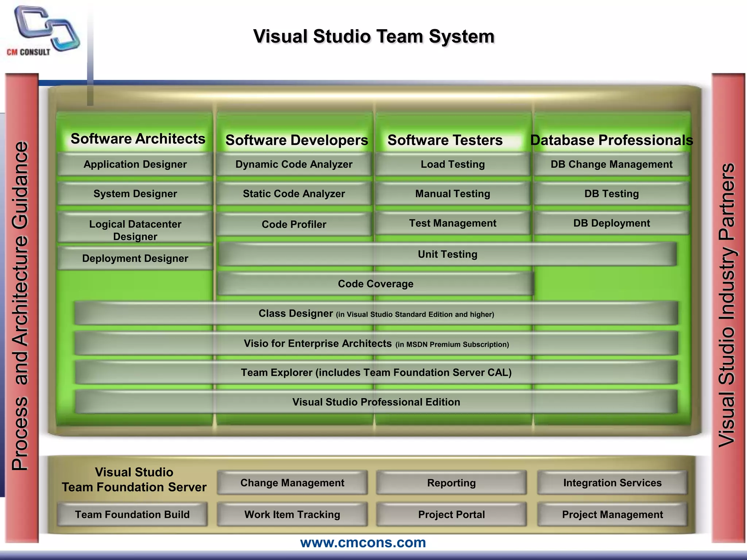Click the Team Foundation Build box
Screen dimensions: 747x560
pyautogui.click(x=132, y=514)
